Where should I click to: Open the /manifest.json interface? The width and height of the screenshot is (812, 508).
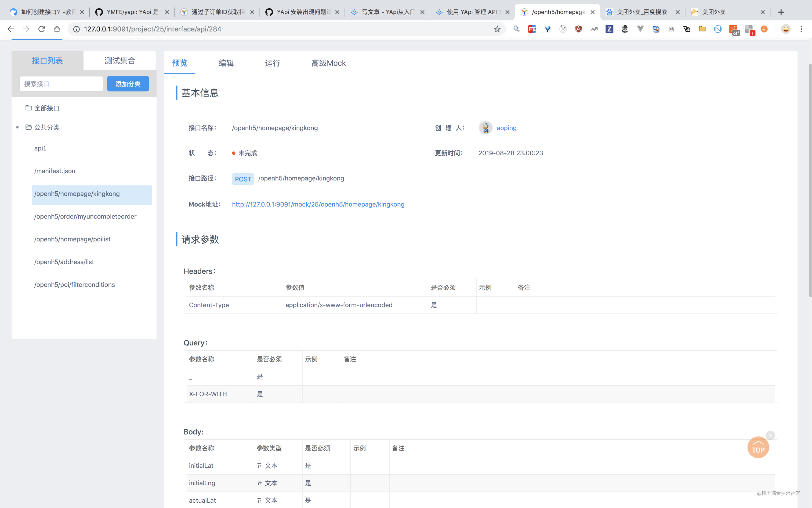55,171
